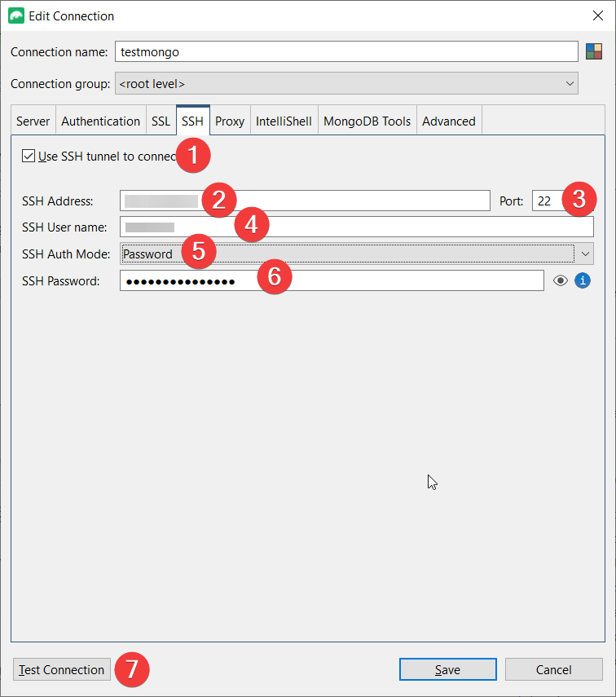
Task: Open the SSH Auth Mode dropdown
Action: tap(584, 254)
